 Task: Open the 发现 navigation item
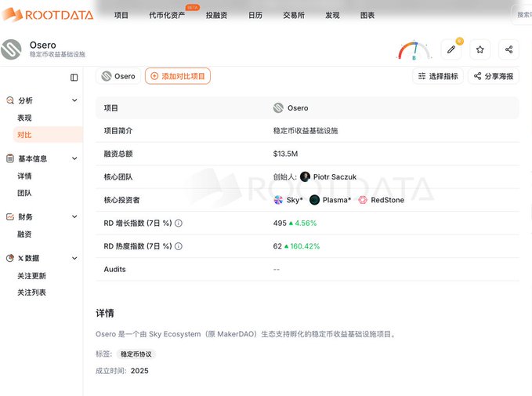tap(332, 15)
